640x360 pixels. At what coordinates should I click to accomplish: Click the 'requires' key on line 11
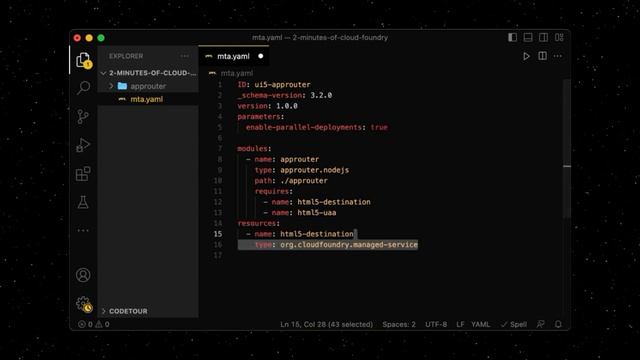tap(271, 191)
